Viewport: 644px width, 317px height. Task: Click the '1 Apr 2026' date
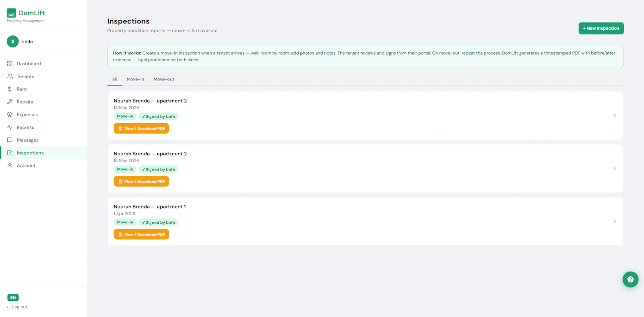coord(124,214)
